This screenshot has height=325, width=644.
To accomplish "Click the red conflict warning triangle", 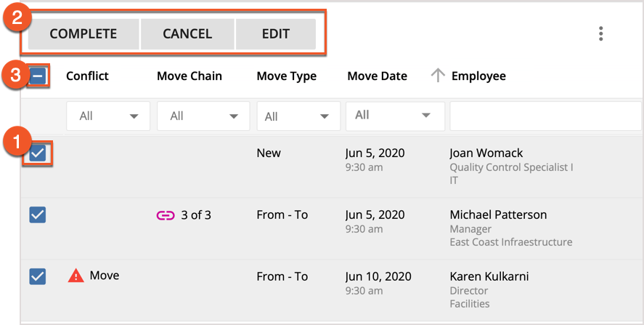I will (x=76, y=276).
